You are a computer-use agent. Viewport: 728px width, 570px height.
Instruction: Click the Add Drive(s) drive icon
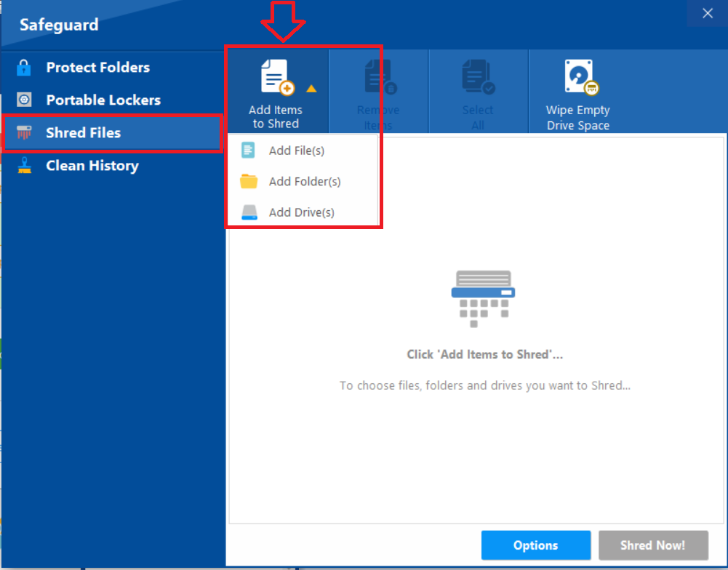pyautogui.click(x=249, y=212)
